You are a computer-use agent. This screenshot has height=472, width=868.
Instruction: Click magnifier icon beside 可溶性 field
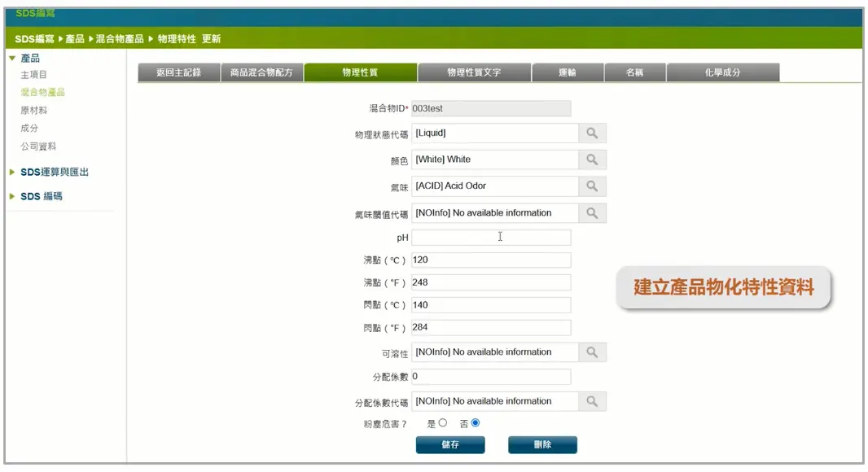pyautogui.click(x=592, y=352)
